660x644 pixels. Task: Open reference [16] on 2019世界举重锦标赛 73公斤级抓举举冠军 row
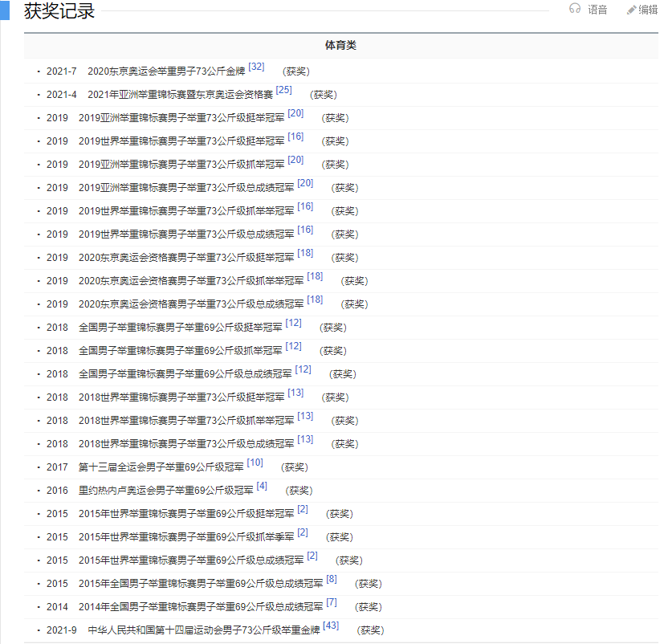(x=305, y=206)
